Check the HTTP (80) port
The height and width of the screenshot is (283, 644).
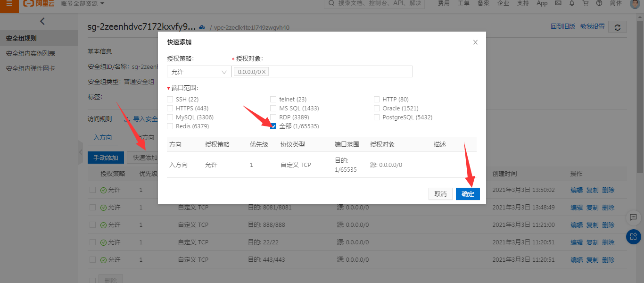click(x=377, y=100)
